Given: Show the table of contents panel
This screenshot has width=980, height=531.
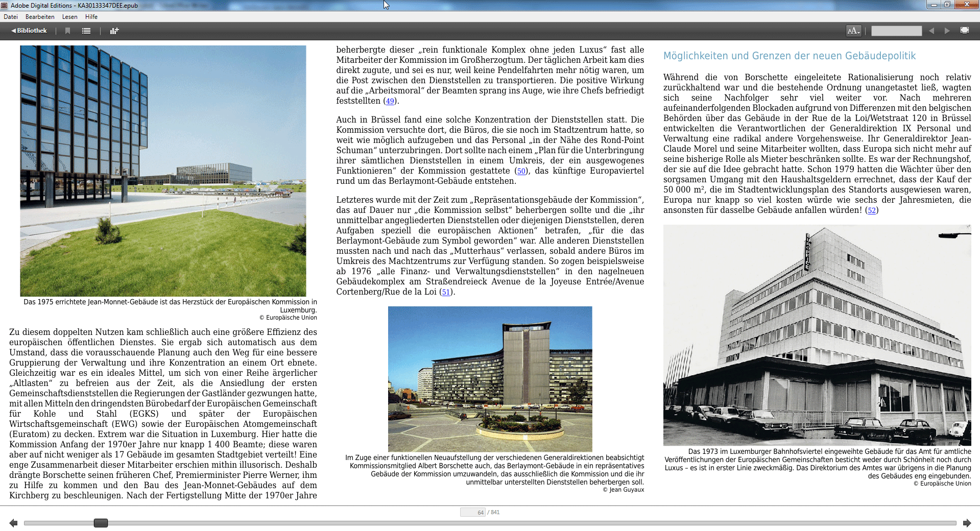Looking at the screenshot, I should (86, 31).
